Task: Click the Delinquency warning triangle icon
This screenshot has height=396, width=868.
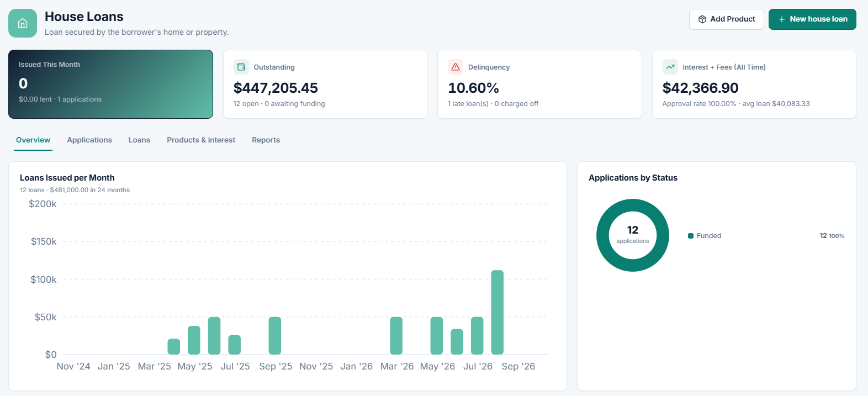Action: 456,67
